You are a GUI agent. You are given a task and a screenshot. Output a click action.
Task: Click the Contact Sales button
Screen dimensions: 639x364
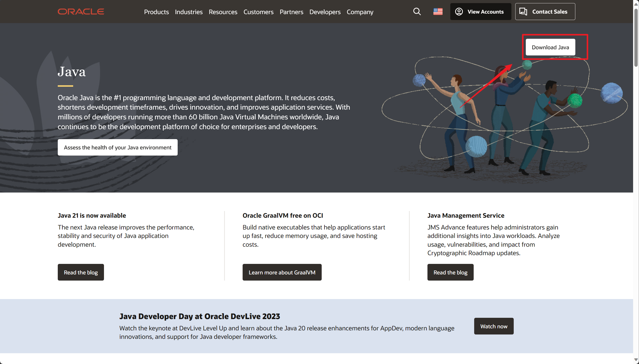tap(545, 12)
